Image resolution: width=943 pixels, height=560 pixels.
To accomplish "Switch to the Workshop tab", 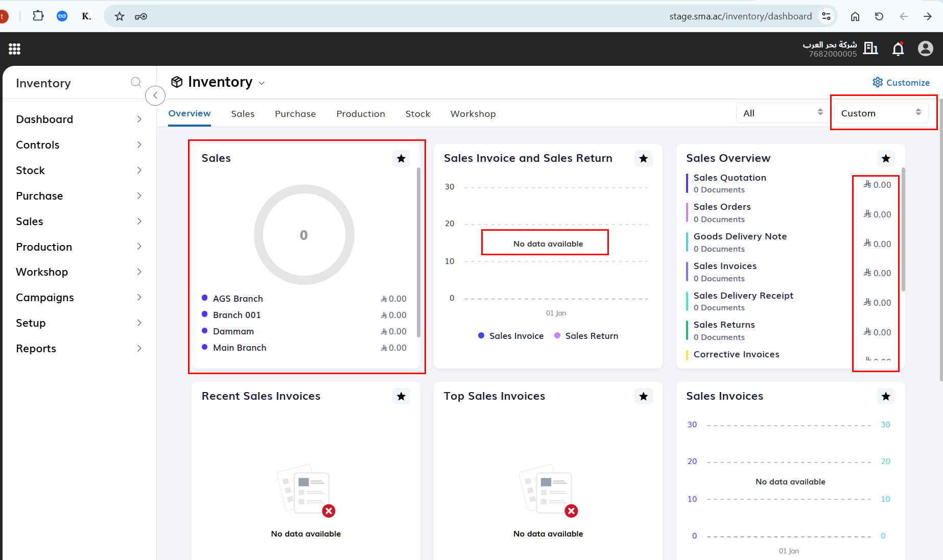I will coord(473,114).
